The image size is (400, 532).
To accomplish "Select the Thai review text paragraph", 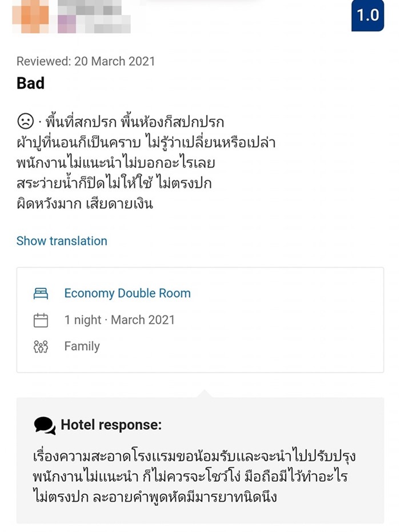I will tap(143, 160).
